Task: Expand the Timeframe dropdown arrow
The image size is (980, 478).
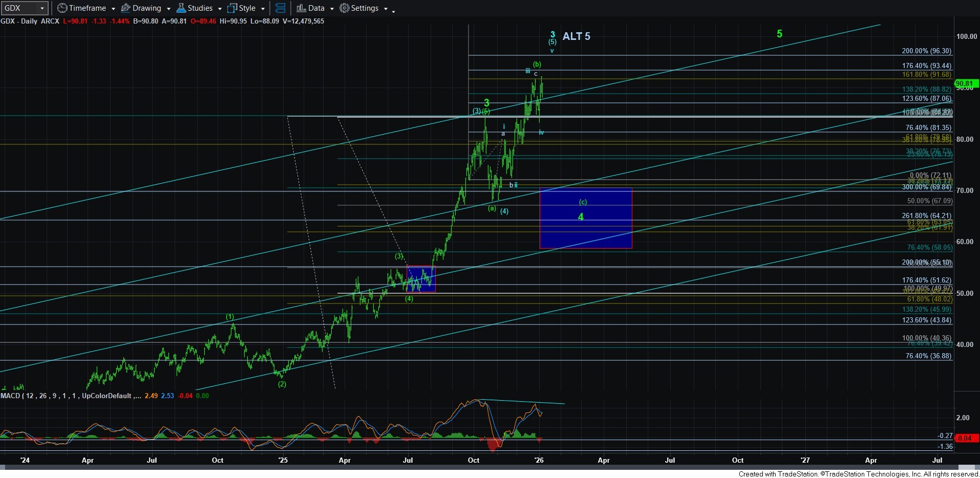Action: click(113, 9)
